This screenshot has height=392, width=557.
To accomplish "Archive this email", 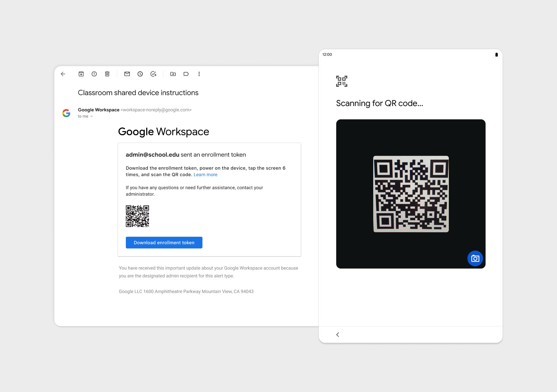I will [x=81, y=74].
